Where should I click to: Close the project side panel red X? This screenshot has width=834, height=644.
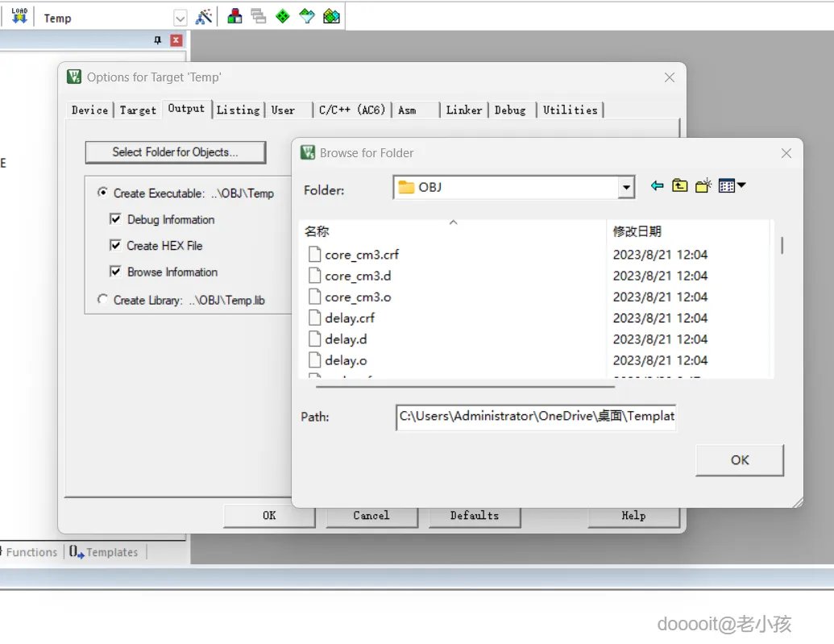click(176, 40)
